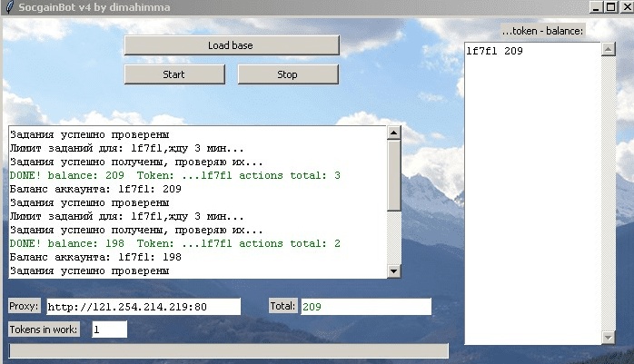Image resolution: width=634 pixels, height=364 pixels.
Task: Click the green log line with balance 198
Action: 175,243
